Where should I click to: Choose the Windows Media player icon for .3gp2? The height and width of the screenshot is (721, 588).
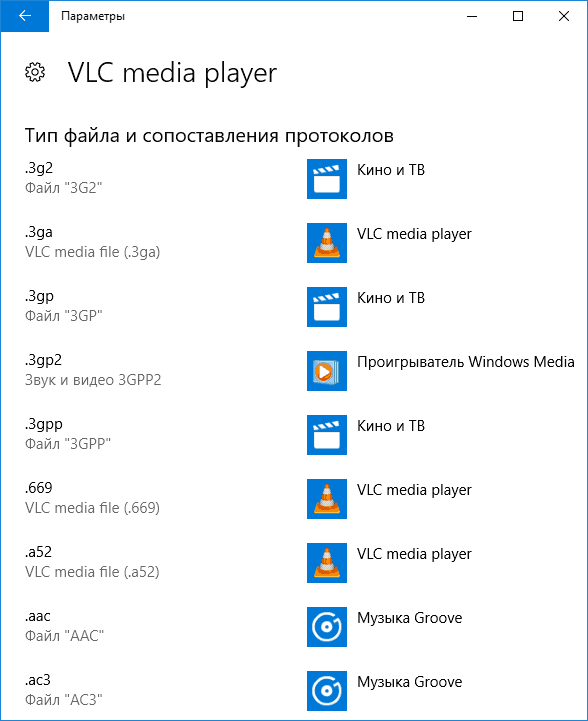click(327, 371)
